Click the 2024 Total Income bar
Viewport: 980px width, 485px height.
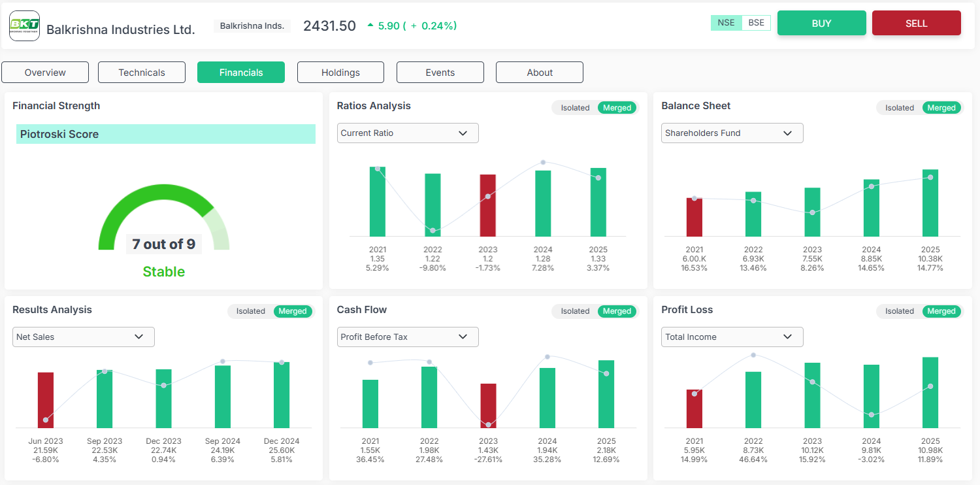pyautogui.click(x=872, y=397)
